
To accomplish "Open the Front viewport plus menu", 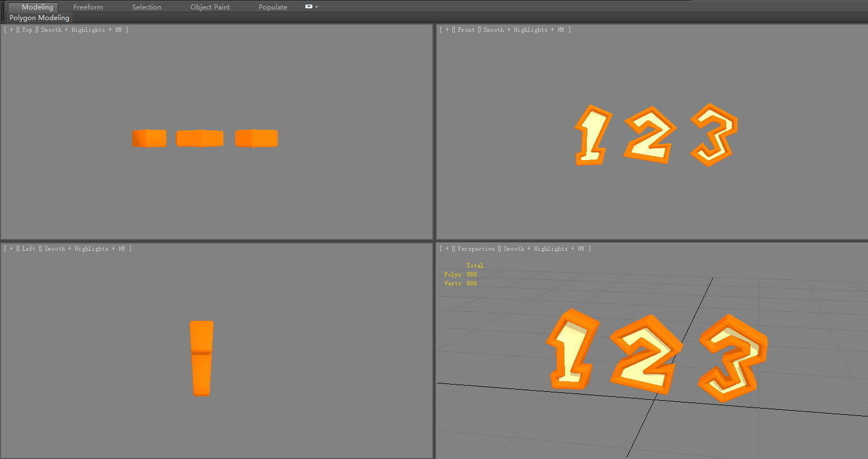I will (447, 30).
